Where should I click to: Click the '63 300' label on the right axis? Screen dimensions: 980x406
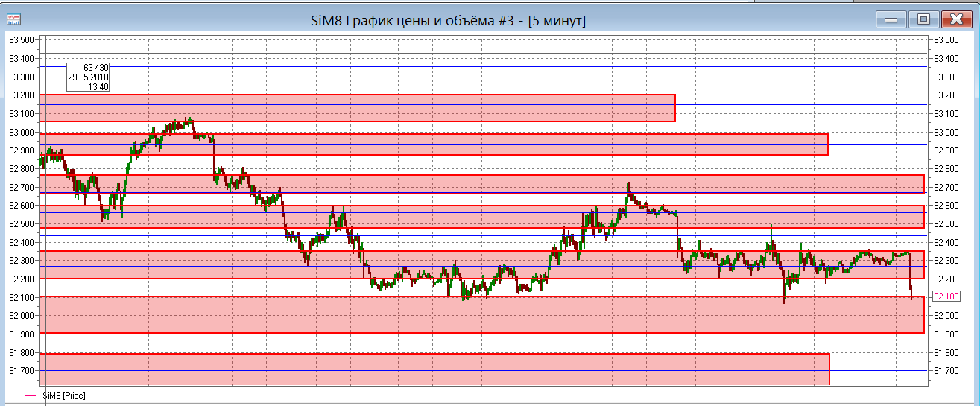click(x=947, y=77)
